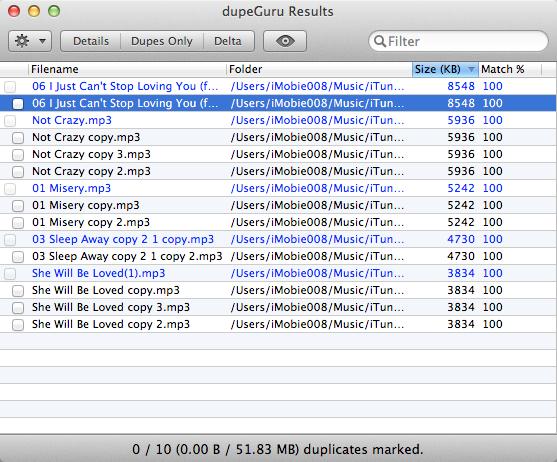Screen dimensions: 557x462
Task: Click the magnifier icon in Filter field
Action: tap(380, 41)
